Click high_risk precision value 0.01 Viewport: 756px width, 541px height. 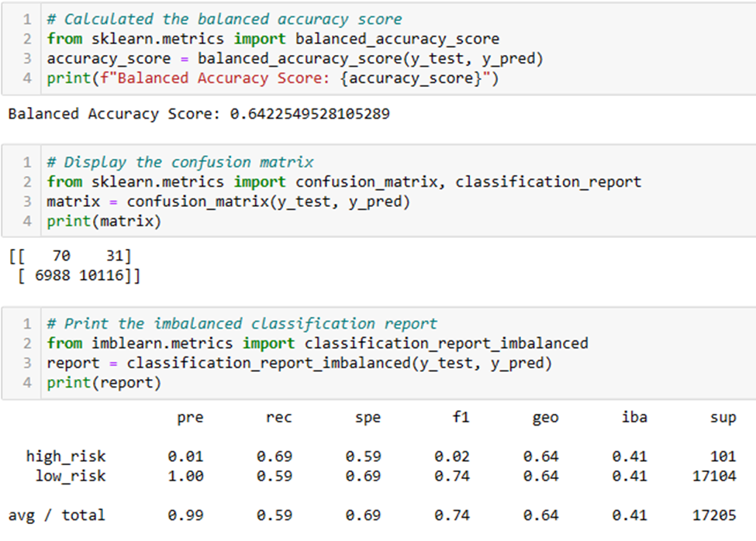[x=186, y=457]
